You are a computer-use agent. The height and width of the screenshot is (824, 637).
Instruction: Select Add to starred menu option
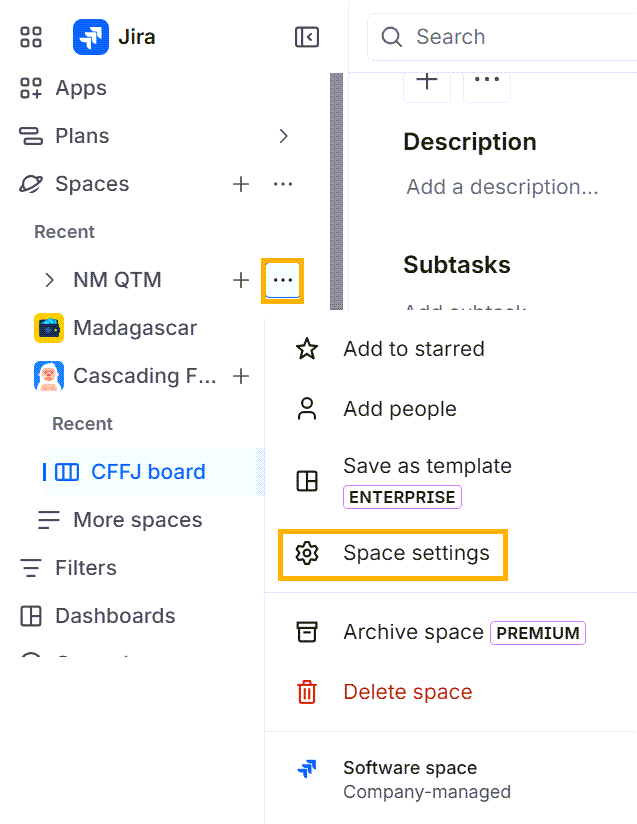(413, 349)
